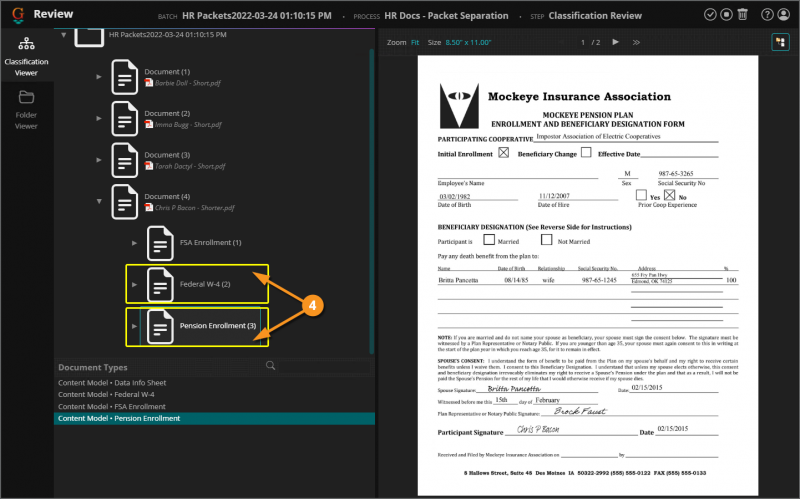Open the help question mark icon
800x499 pixels.
tap(767, 15)
